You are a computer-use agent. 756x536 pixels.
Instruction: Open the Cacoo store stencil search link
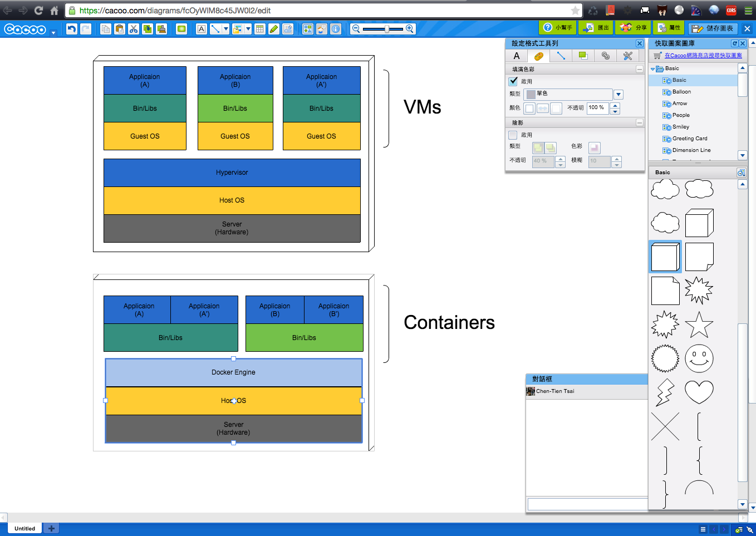click(x=703, y=56)
